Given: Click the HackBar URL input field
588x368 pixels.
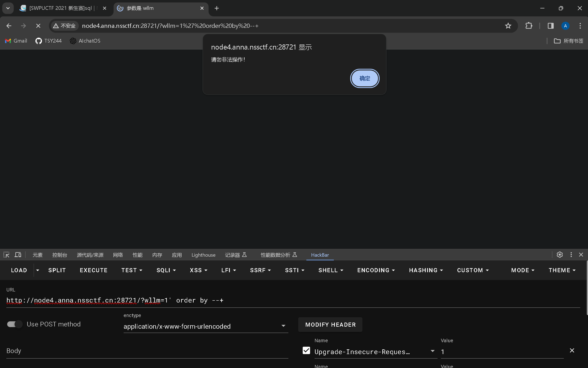Looking at the screenshot, I should click(x=292, y=300).
